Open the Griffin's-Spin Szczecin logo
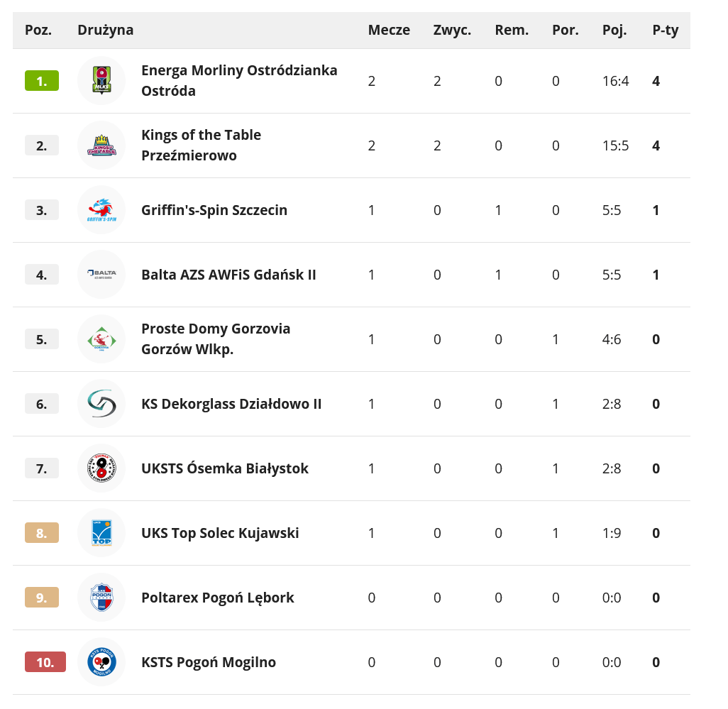728x709 pixels. 101,210
